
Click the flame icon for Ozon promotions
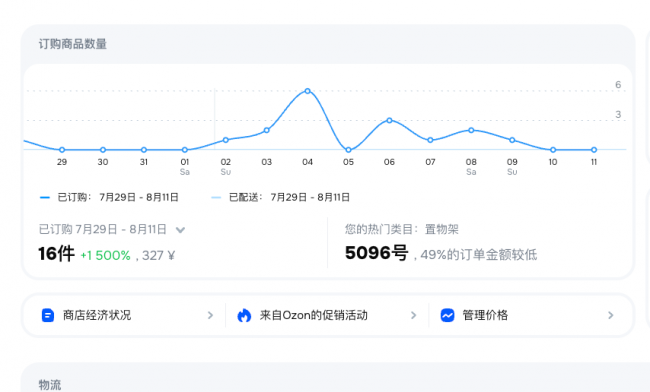(x=244, y=315)
